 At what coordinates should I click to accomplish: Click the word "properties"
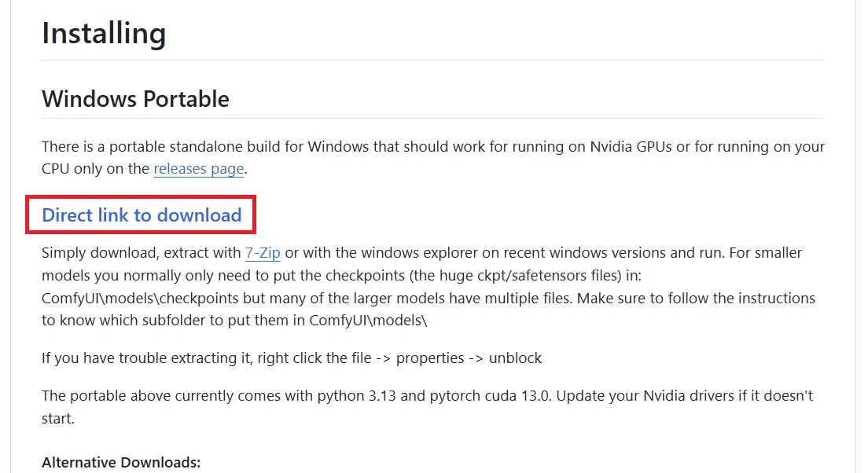pos(430,357)
